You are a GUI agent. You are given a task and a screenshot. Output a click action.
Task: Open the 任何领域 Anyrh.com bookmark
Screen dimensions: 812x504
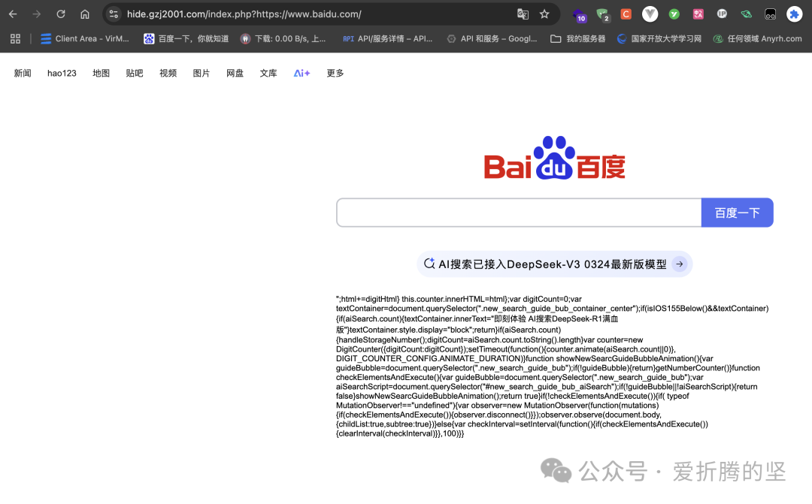(x=757, y=39)
